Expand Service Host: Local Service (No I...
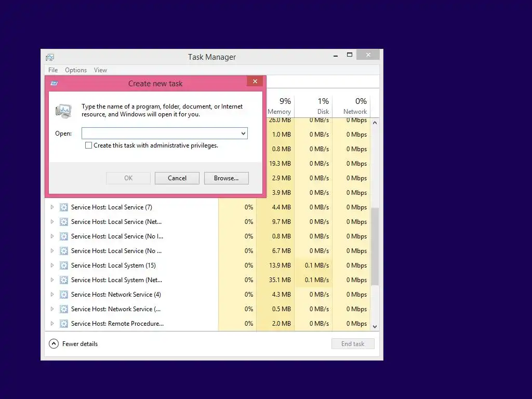This screenshot has height=399, width=532. click(x=52, y=236)
